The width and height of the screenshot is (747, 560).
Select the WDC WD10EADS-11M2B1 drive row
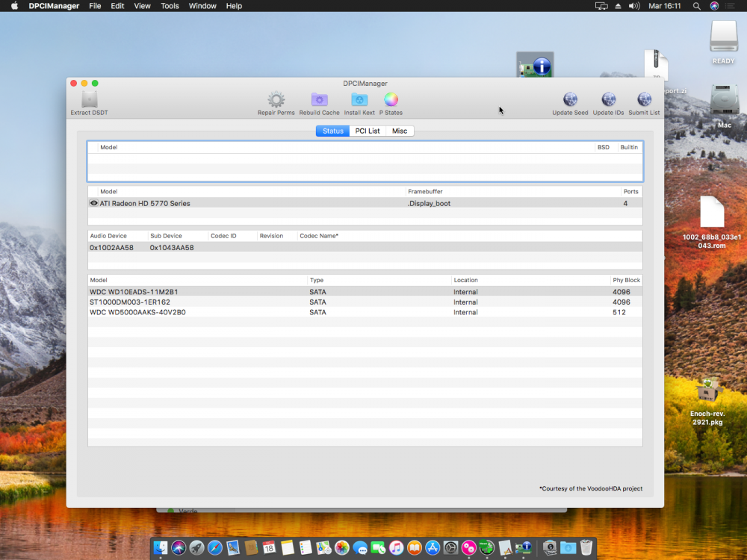click(365, 292)
